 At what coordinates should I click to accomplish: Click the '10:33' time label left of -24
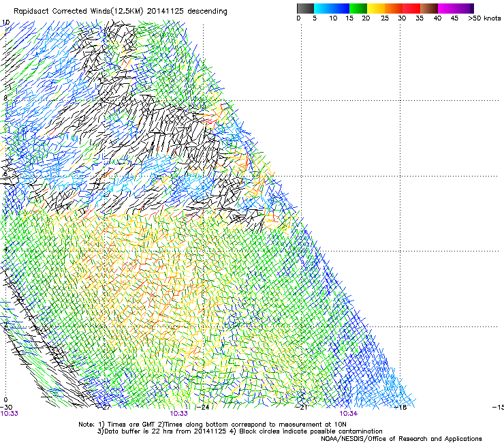(178, 414)
